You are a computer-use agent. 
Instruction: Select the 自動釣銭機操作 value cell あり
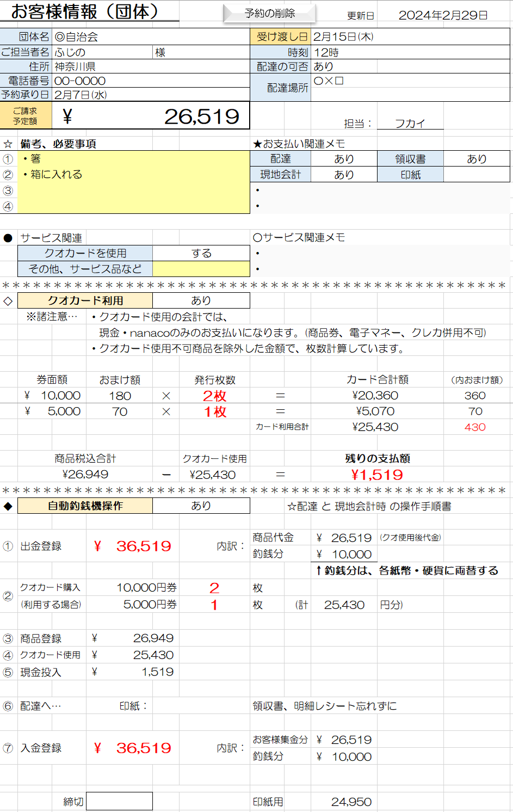click(201, 506)
